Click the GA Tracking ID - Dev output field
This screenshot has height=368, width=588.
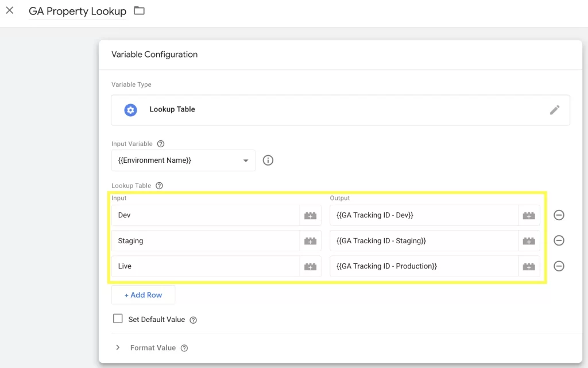[x=424, y=215]
